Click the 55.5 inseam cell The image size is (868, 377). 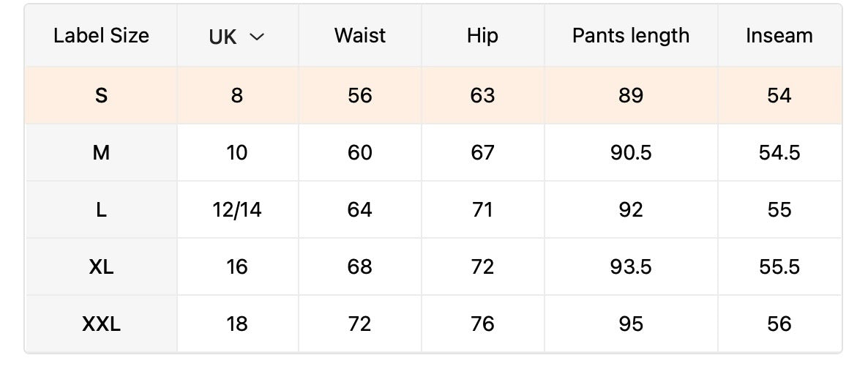click(x=779, y=267)
